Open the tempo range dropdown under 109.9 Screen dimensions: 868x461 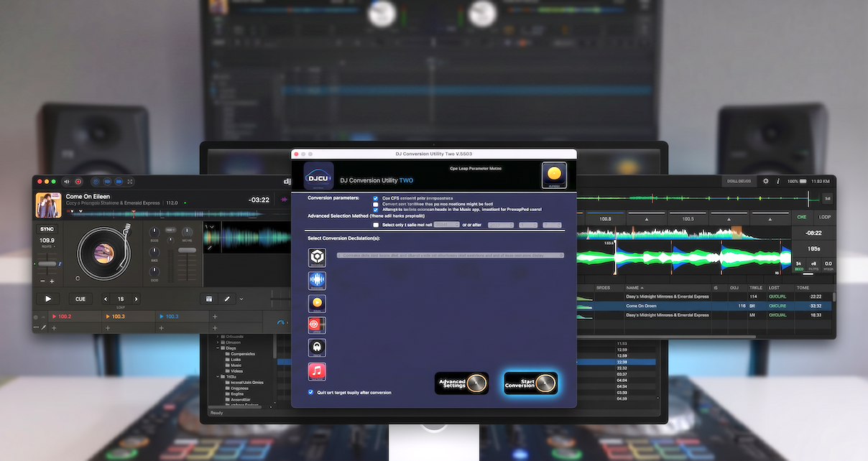tap(48, 246)
